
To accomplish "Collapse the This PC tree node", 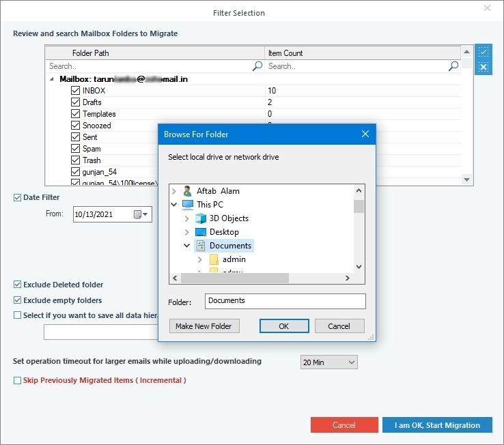I will click(x=174, y=204).
